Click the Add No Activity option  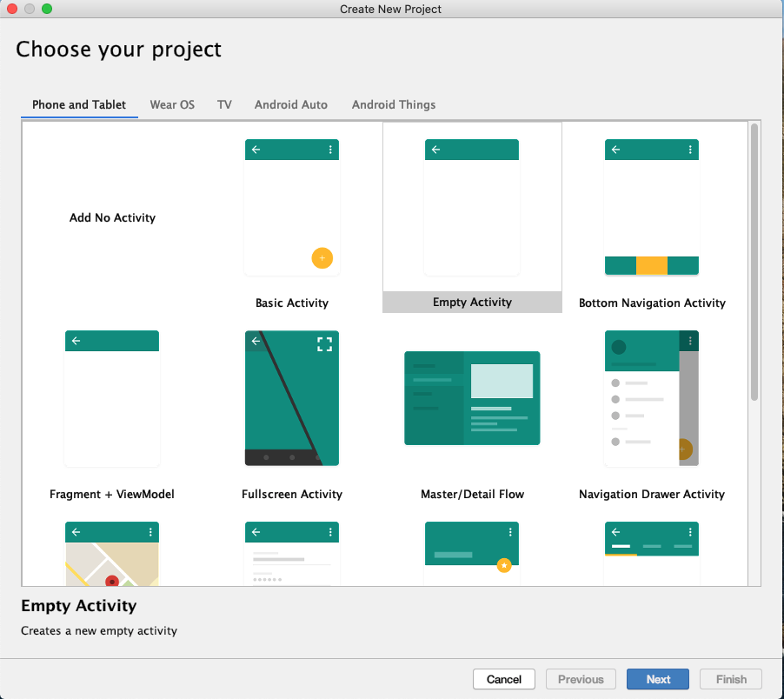coord(112,217)
